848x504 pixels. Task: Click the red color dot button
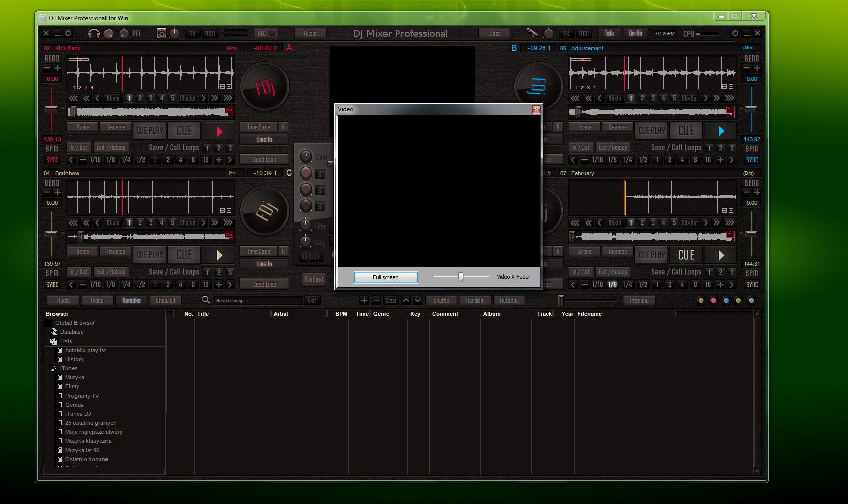pos(713,300)
